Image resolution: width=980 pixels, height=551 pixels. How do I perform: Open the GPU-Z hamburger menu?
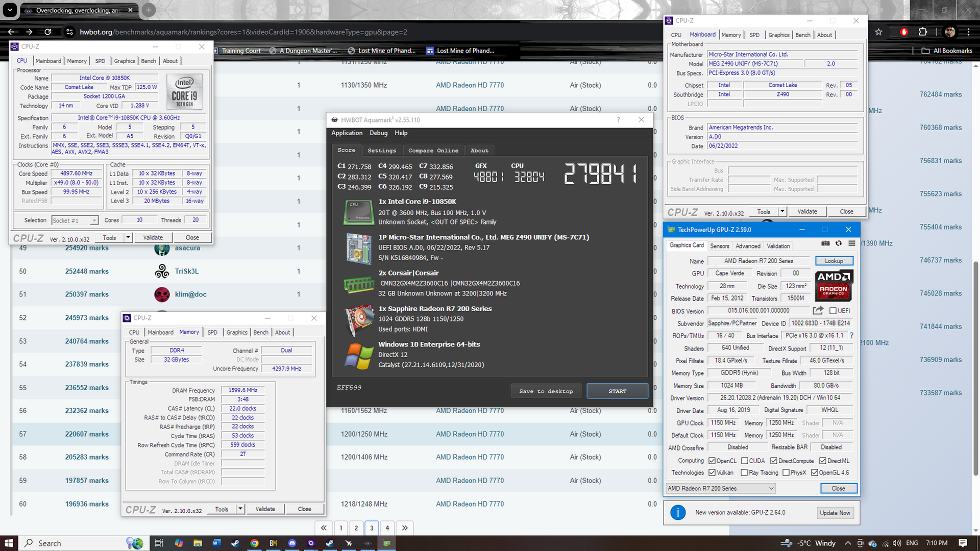(x=852, y=243)
